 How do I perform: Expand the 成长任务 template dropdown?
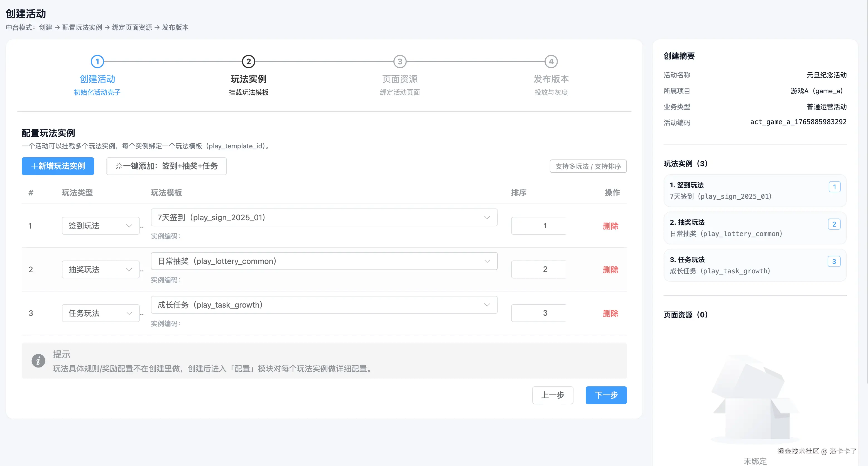point(324,305)
